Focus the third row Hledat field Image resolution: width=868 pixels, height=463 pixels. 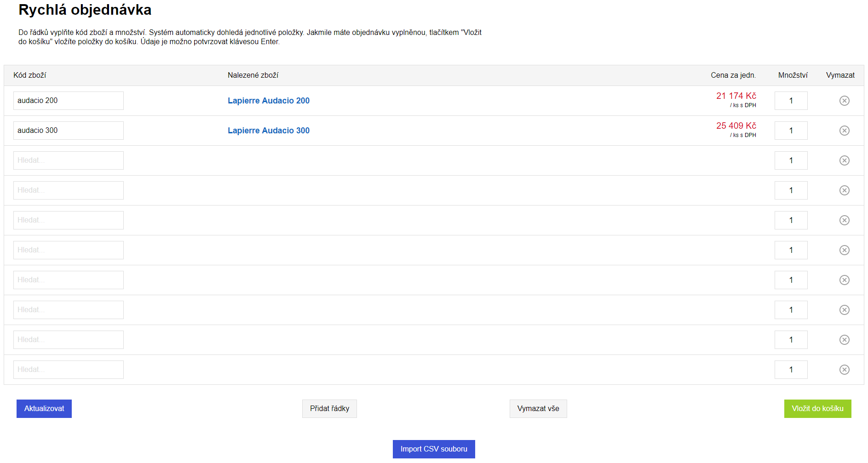click(69, 160)
